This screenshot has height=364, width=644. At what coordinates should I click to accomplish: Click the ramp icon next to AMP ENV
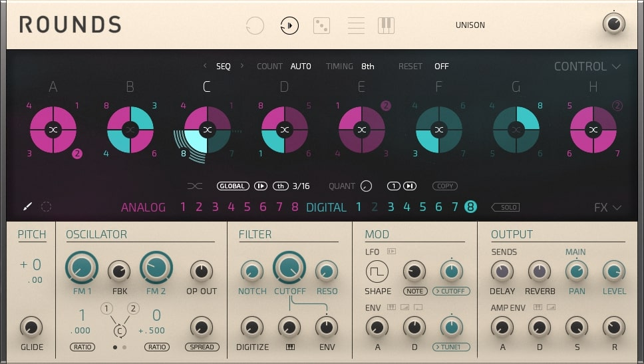(551, 307)
